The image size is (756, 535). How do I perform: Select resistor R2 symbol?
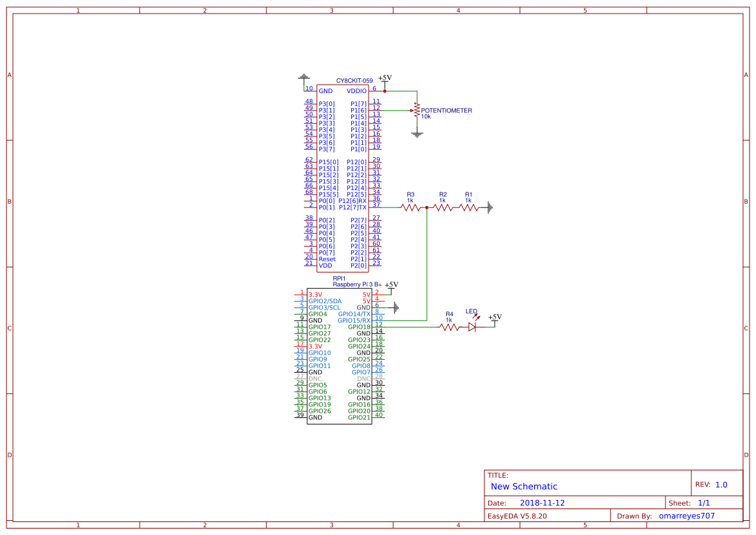click(442, 207)
